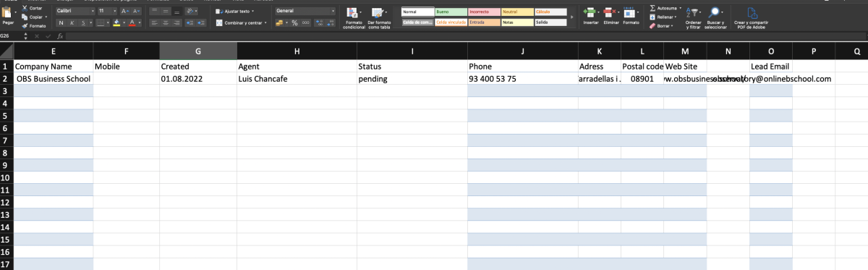Screen dimensions: 868x270
Task: Open the Rellenar fill dropdown
Action: (x=663, y=17)
